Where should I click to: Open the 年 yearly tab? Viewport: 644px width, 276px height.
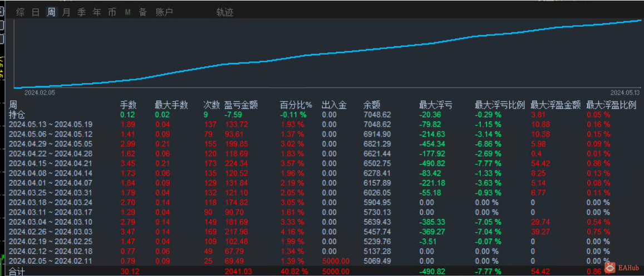[96, 12]
